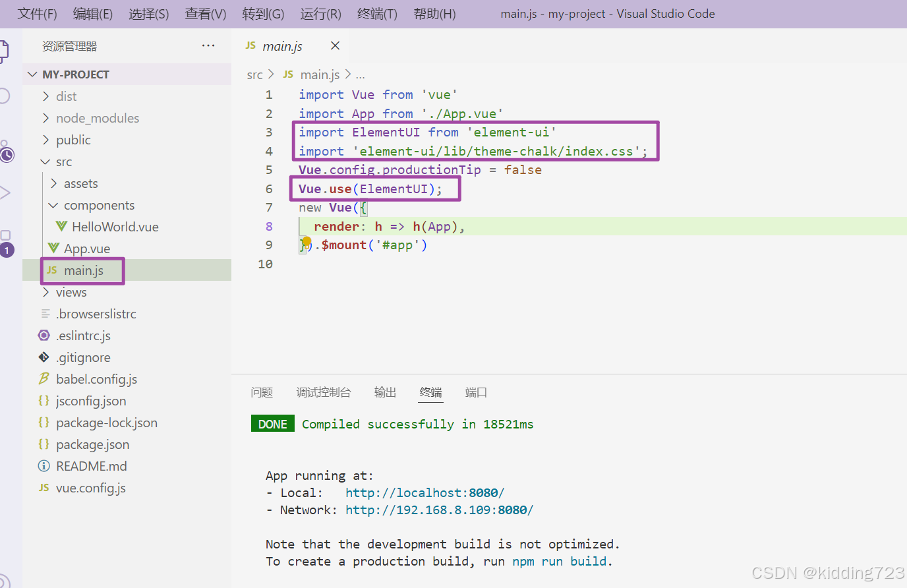Screen dimensions: 907x588
Task: Switch to the 端口 panel tab
Action: pos(476,392)
